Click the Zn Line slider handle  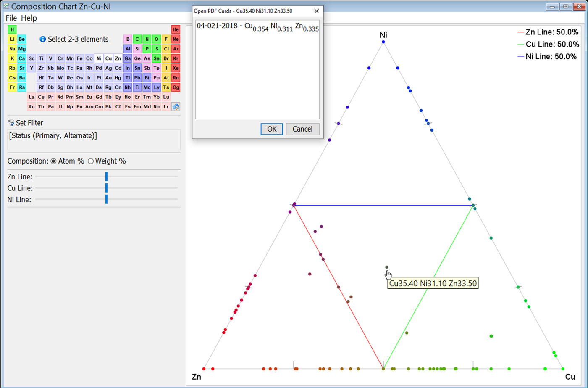107,177
